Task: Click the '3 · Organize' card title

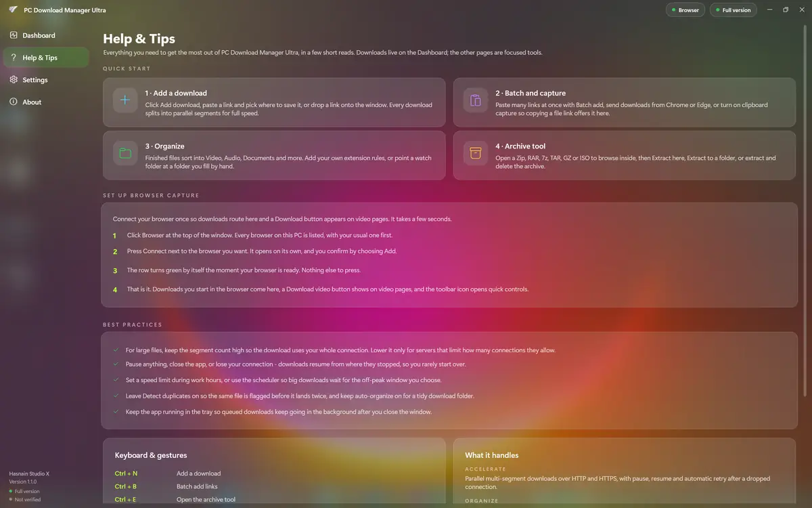Action: [164, 146]
